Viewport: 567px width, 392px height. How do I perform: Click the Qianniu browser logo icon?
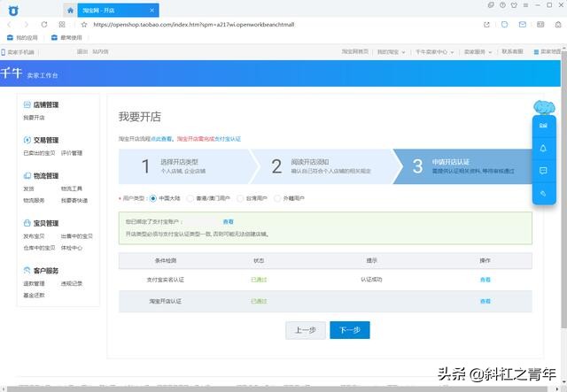[x=13, y=11]
